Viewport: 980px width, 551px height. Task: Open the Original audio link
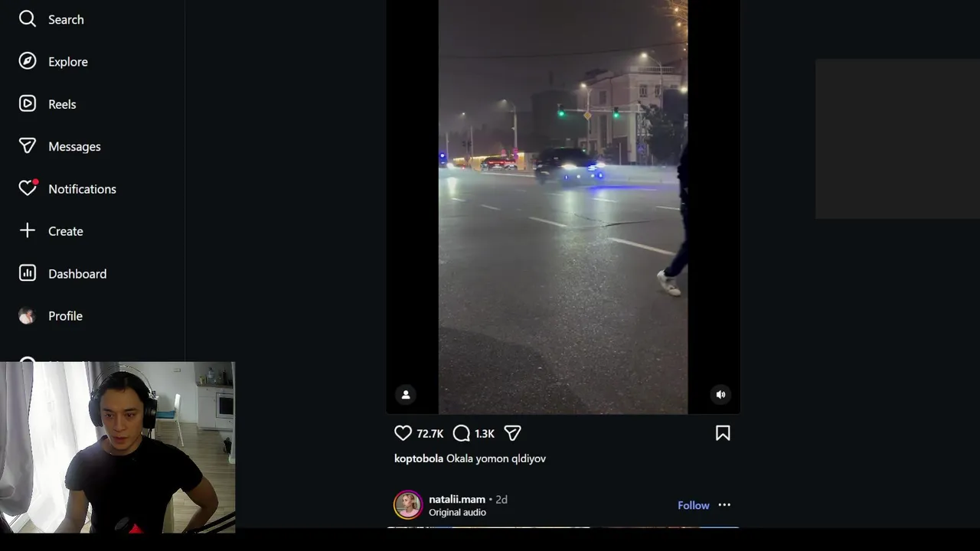pyautogui.click(x=457, y=513)
